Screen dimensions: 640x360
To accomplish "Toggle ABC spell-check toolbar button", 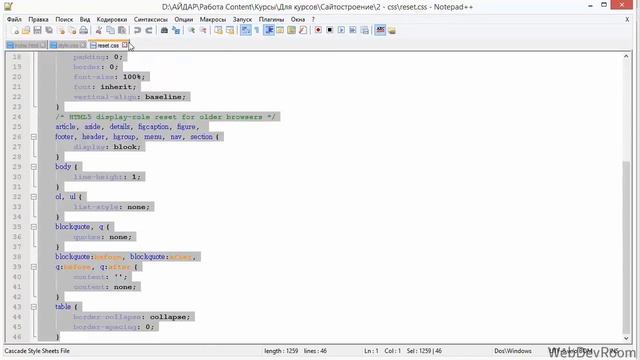I will tap(380, 30).
